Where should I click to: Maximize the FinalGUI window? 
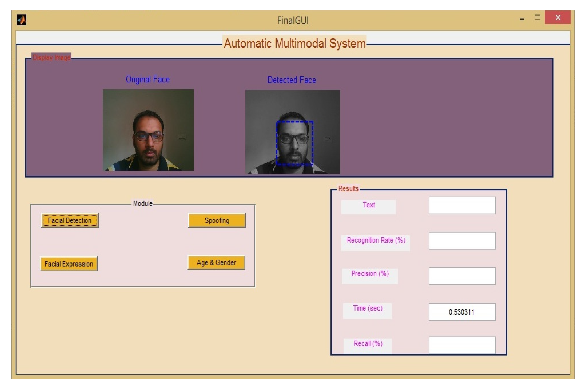coord(537,17)
